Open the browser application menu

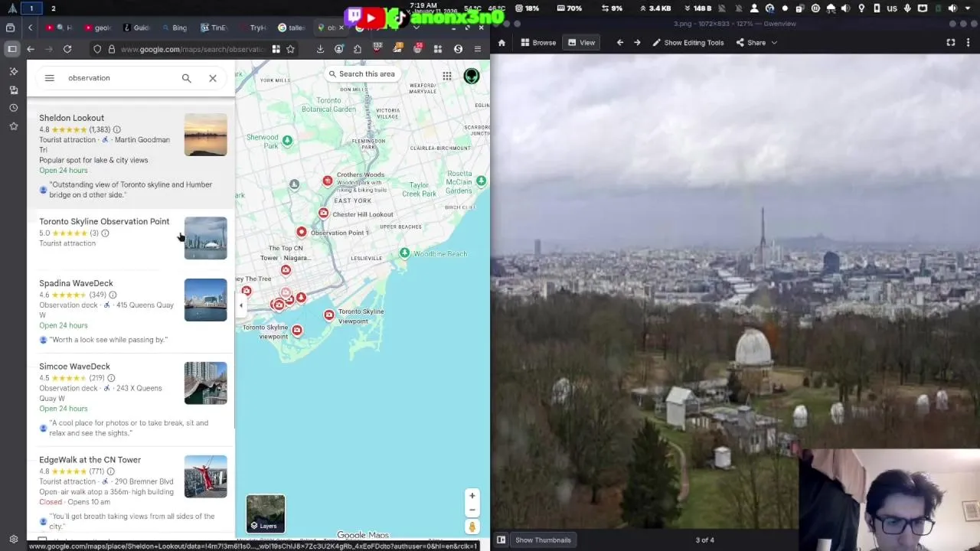477,49
